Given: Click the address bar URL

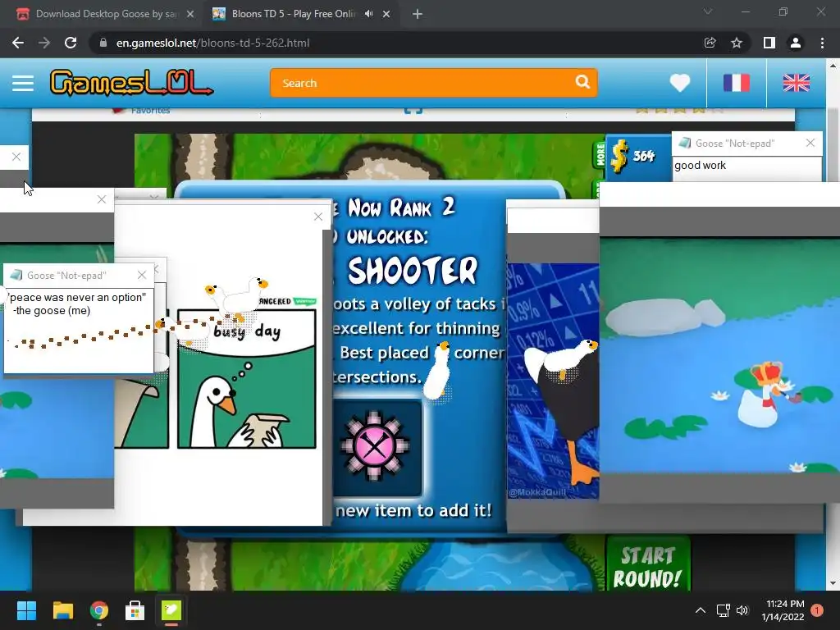Looking at the screenshot, I should point(212,43).
